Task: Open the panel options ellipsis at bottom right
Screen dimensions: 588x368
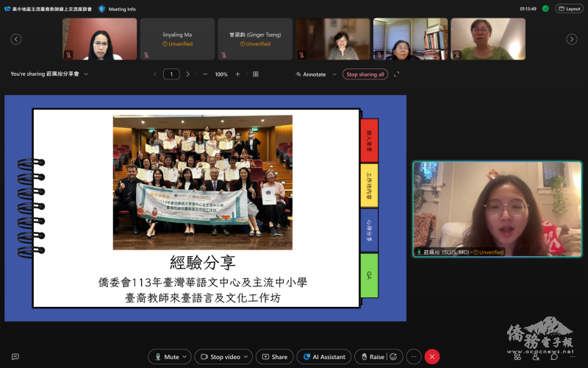Action: click(x=573, y=357)
